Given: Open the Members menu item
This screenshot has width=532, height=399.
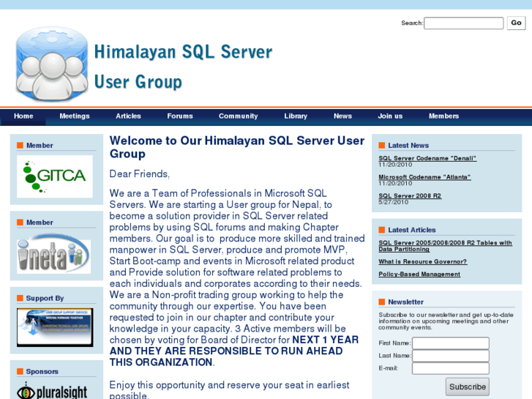Looking at the screenshot, I should pos(443,116).
